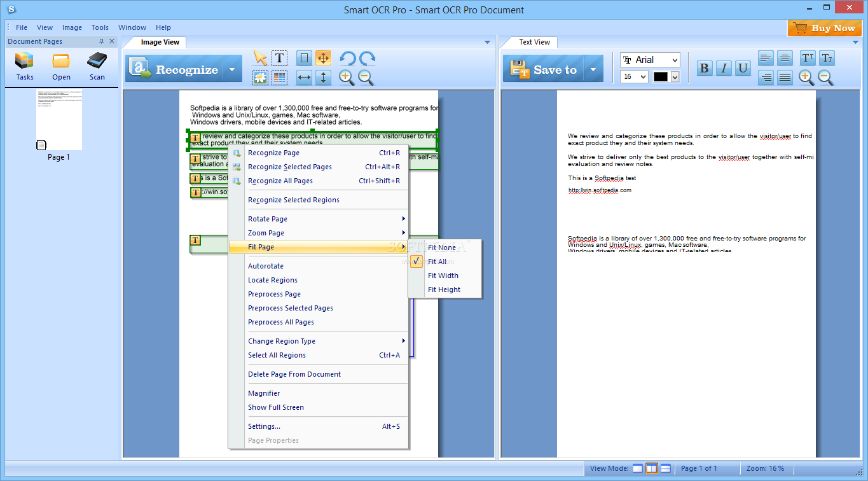Click the four-arrow fit all icon
The width and height of the screenshot is (868, 481).
(323, 58)
